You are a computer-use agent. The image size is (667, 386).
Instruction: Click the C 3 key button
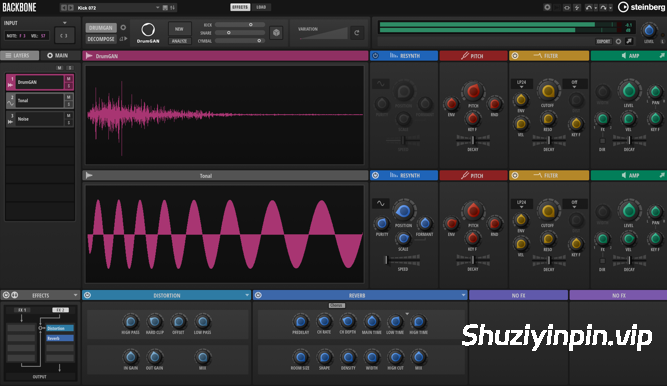click(64, 36)
